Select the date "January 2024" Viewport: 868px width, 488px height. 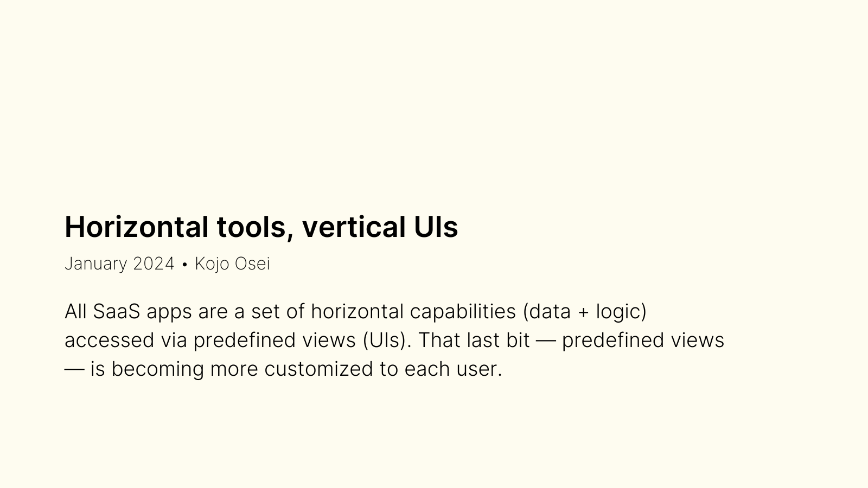[119, 264]
